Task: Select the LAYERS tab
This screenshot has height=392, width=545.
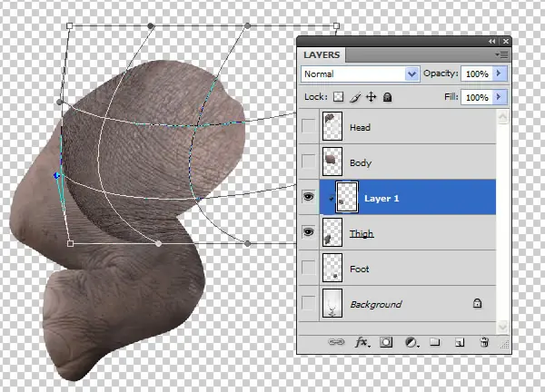Action: (x=322, y=54)
